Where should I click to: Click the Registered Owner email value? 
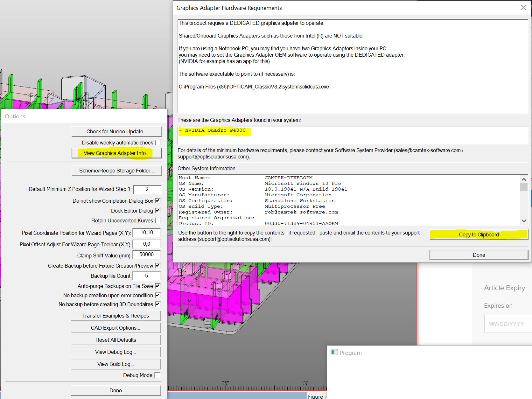coord(301,212)
